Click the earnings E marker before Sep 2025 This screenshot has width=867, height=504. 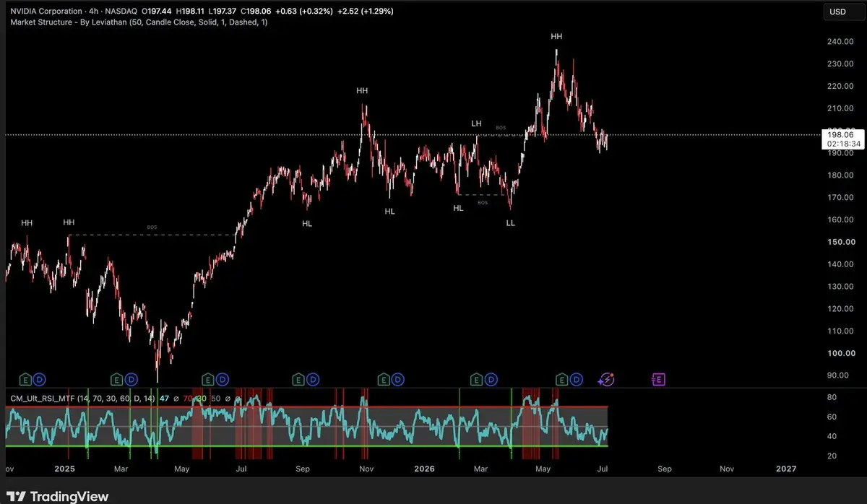[298, 379]
